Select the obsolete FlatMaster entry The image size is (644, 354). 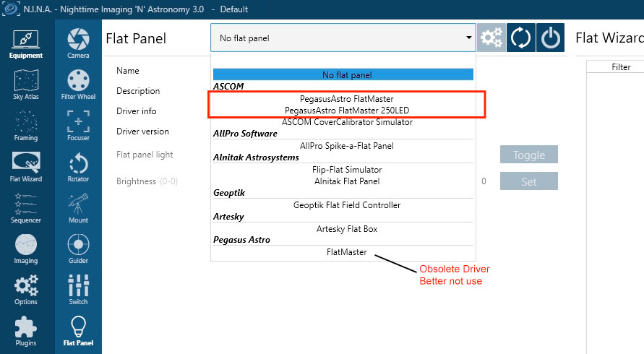click(347, 252)
